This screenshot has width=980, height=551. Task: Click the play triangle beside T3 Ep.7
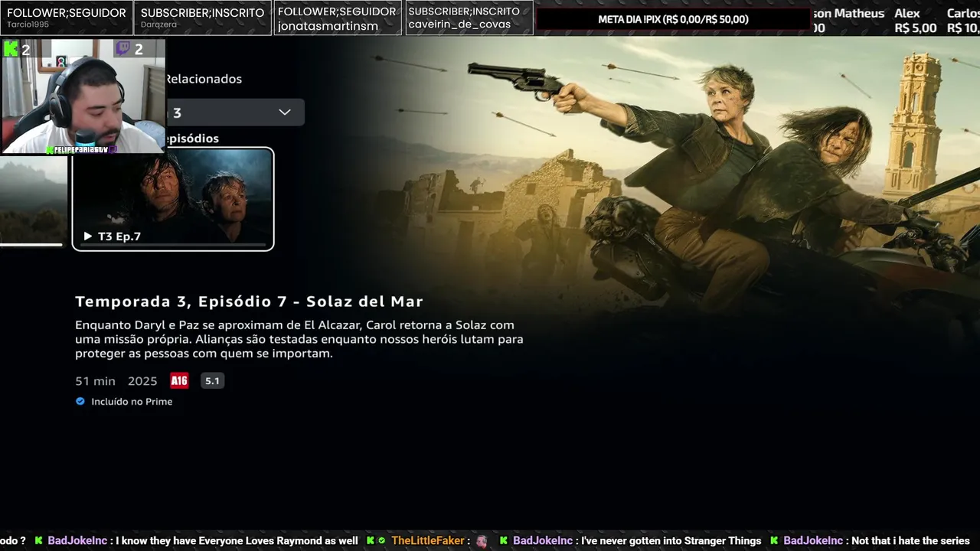point(87,236)
